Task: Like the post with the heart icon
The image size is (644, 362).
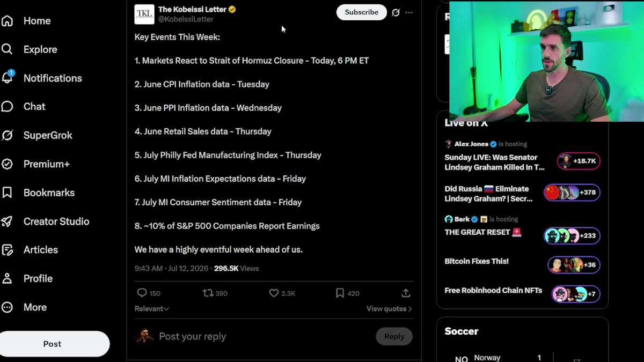Action: click(274, 293)
